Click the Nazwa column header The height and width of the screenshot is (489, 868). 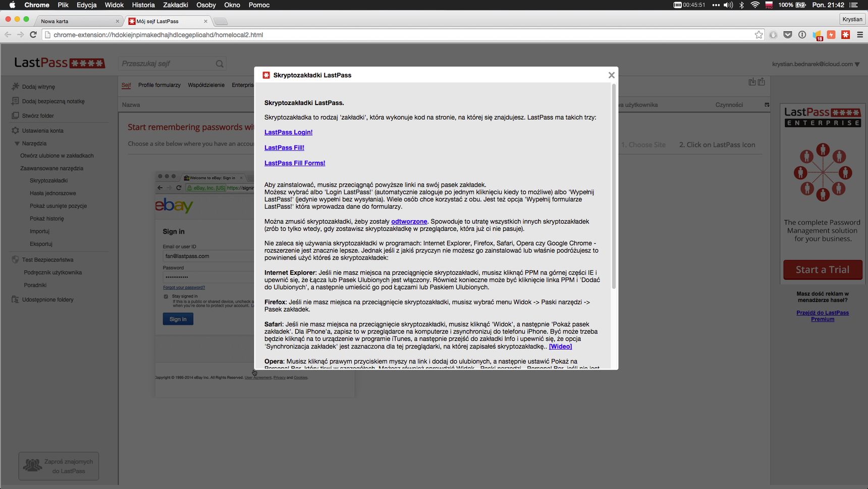click(x=131, y=105)
